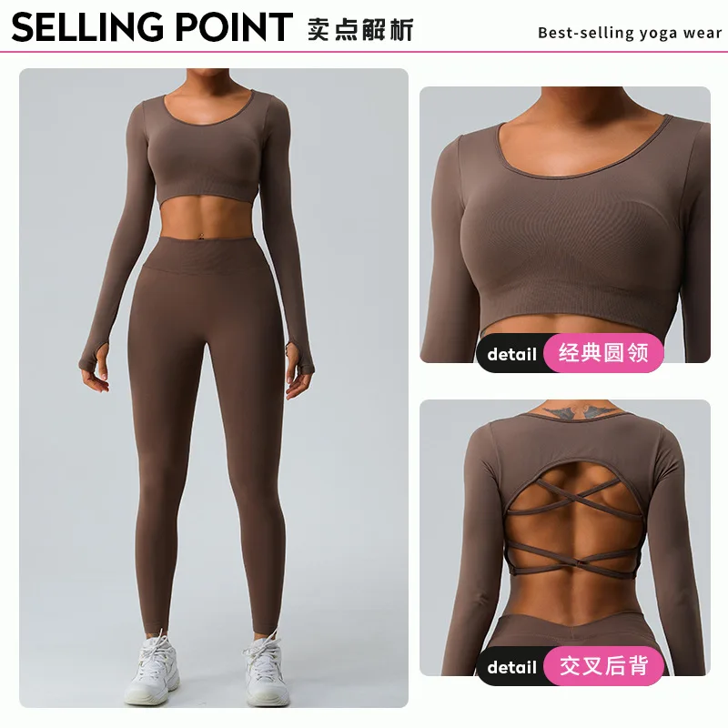Click the Best-selling yoga wear tagline

630,33
